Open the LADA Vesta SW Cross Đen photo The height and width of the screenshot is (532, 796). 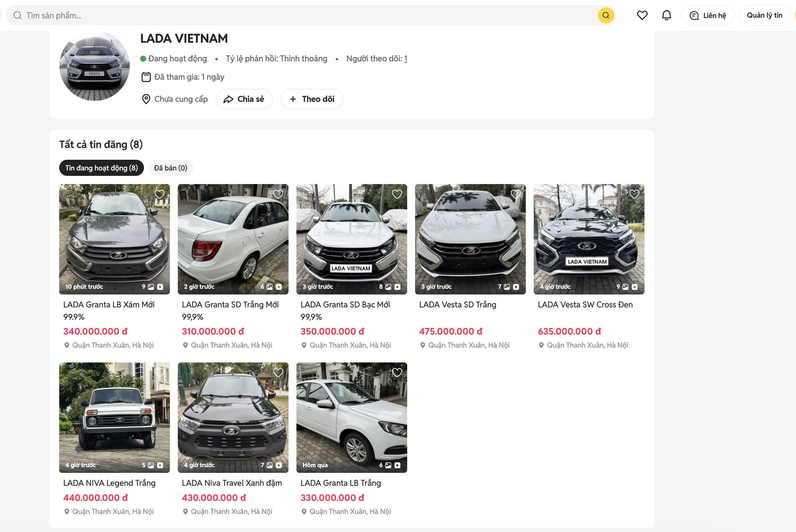coord(589,239)
